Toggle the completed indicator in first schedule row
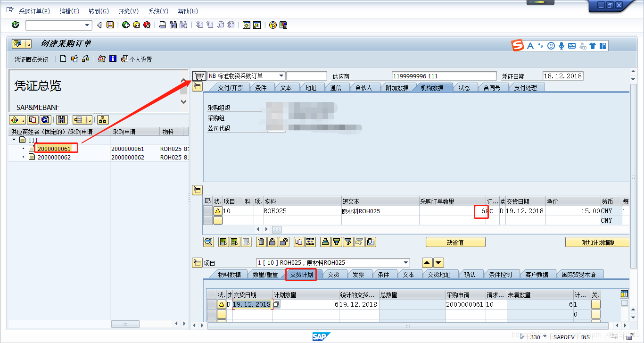This screenshot has width=644, height=343. point(596,304)
